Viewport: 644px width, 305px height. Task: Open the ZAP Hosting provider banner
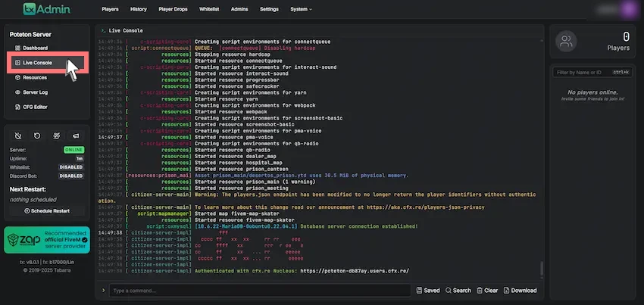click(47, 240)
